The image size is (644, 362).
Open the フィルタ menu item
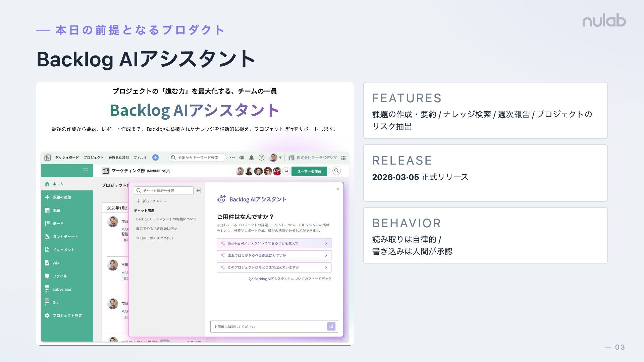point(140,158)
